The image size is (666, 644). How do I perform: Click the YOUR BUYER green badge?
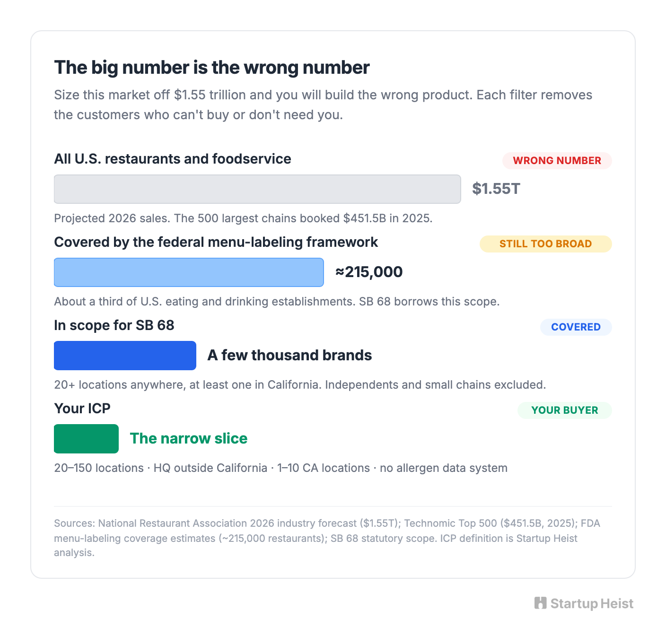point(564,410)
